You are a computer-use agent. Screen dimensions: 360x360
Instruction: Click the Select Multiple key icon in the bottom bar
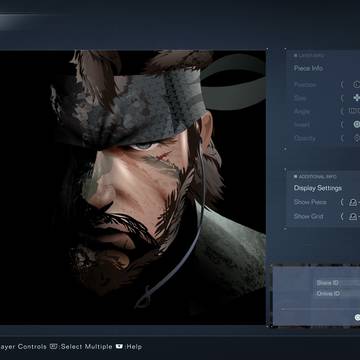[x=54, y=346]
